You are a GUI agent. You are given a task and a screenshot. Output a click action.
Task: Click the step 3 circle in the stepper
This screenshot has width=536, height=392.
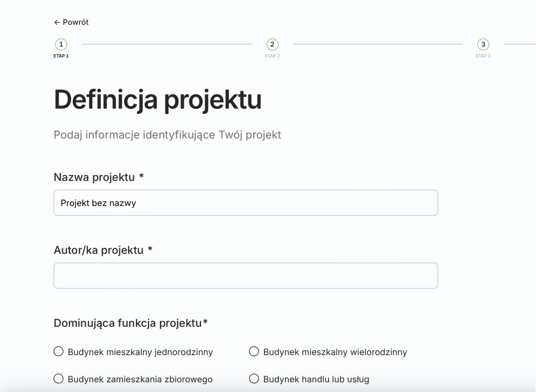point(483,44)
